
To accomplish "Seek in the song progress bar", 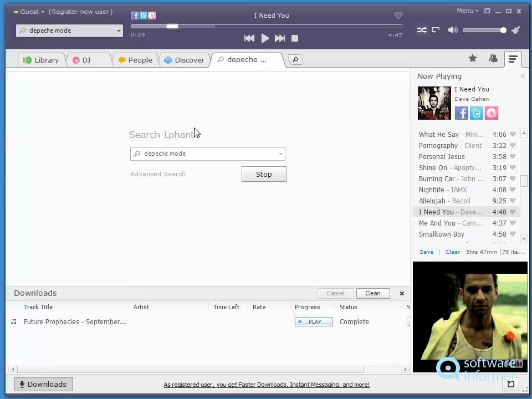I will point(267,26).
